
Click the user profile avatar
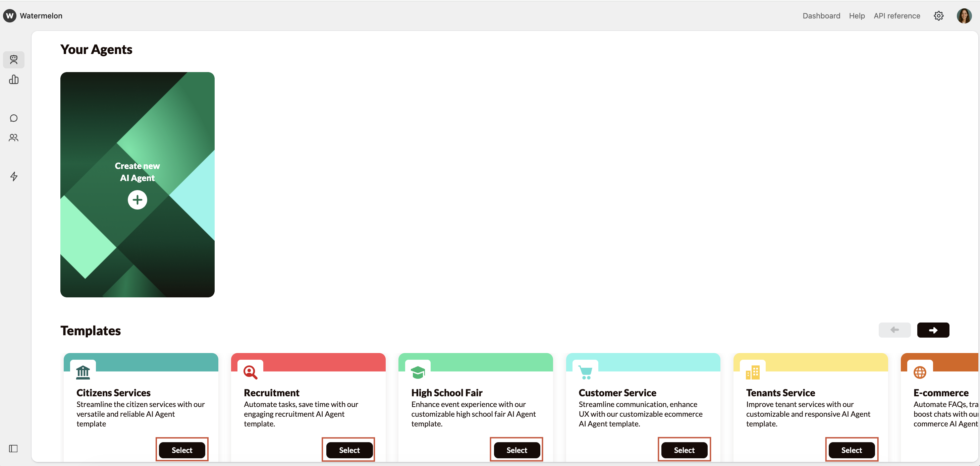(964, 16)
